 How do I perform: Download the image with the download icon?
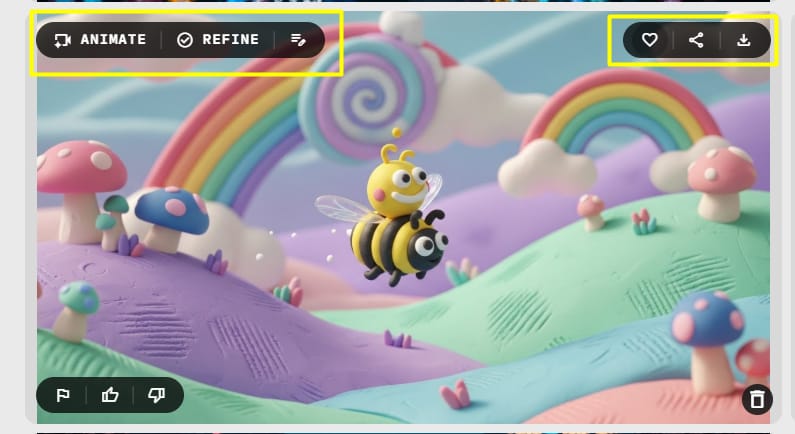tap(743, 40)
